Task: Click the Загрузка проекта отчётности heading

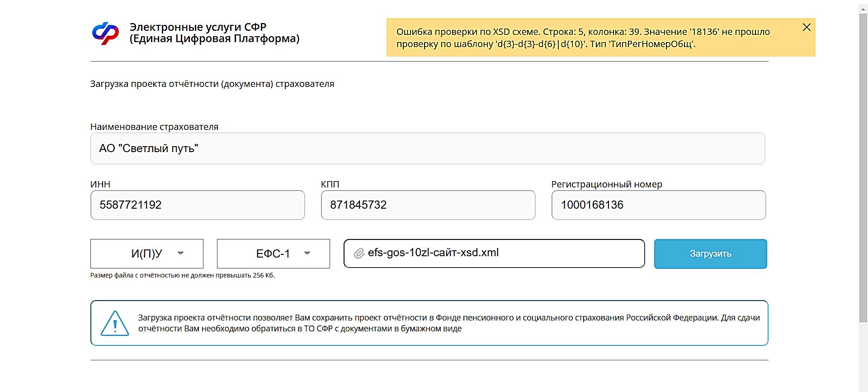Action: (x=212, y=84)
